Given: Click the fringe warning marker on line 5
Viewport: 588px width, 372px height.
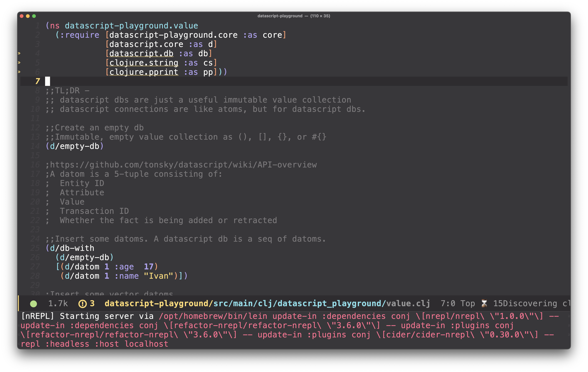Looking at the screenshot, I should 19,63.
